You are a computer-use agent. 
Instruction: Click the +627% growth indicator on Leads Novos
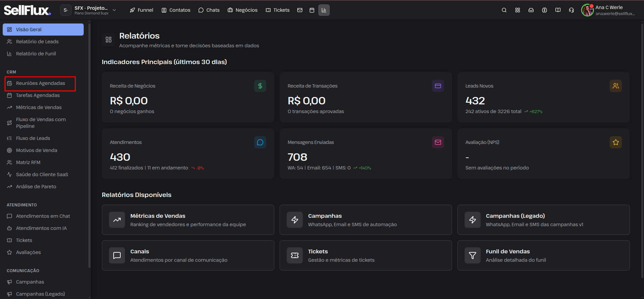[x=533, y=112]
